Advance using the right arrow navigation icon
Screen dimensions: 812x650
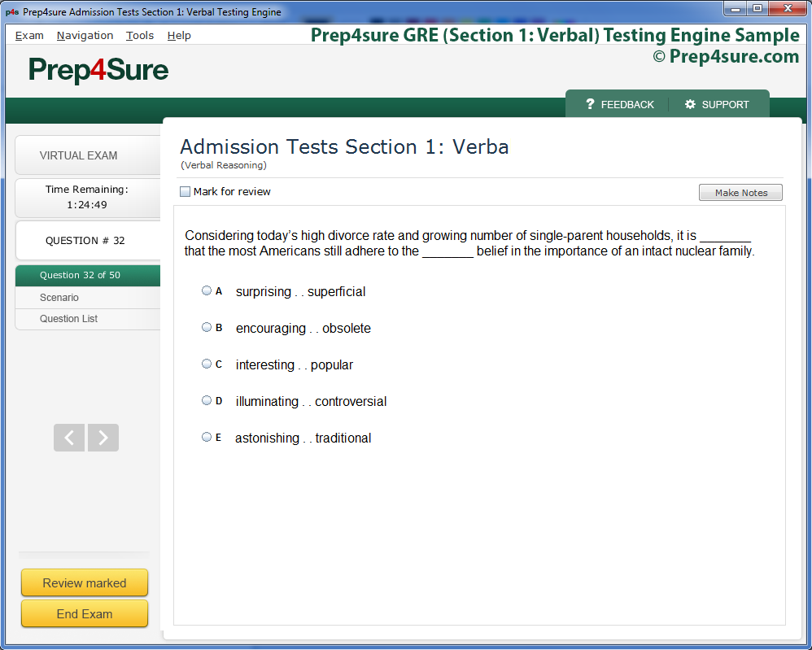(103, 437)
